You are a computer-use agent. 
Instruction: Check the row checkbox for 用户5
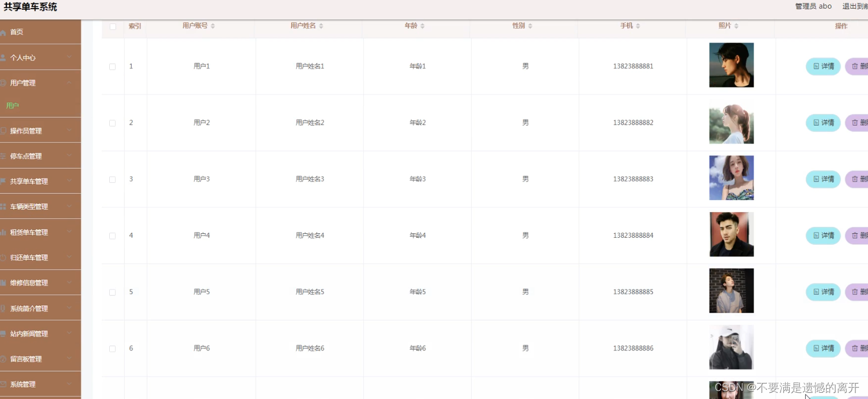(x=113, y=292)
